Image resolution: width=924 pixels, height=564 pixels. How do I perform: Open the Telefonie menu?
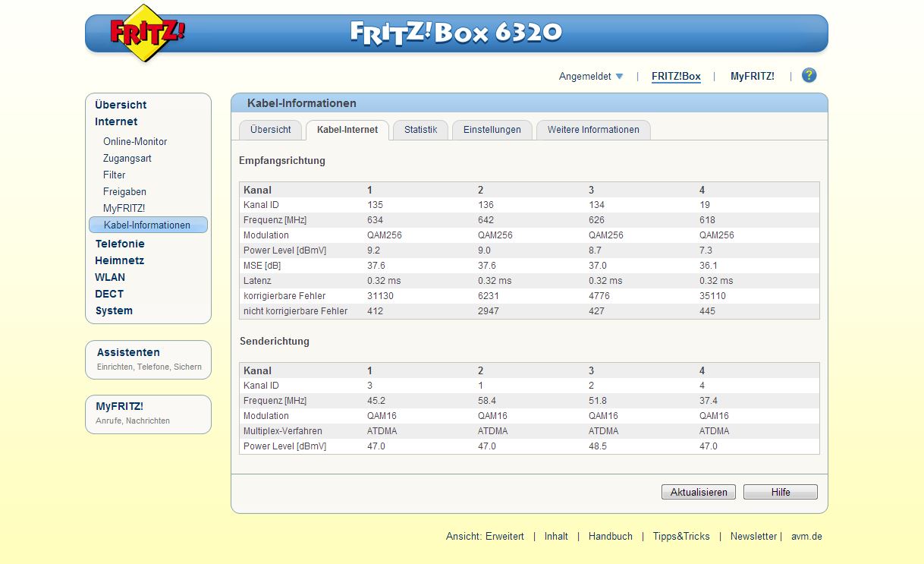pyautogui.click(x=120, y=244)
